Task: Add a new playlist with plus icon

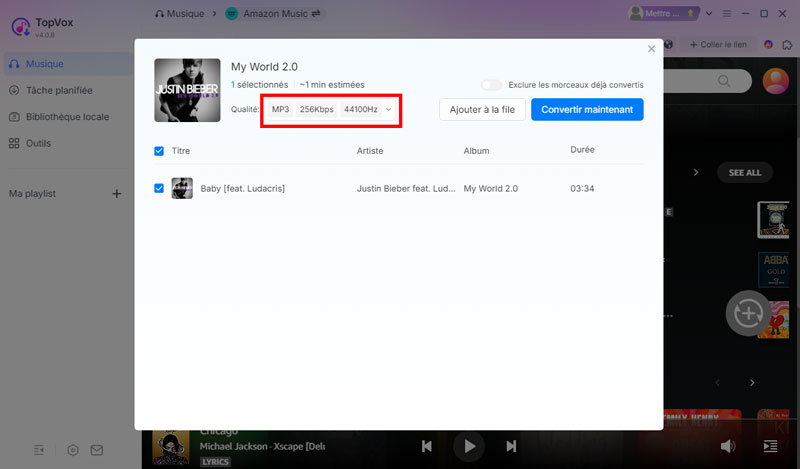Action: 117,193
